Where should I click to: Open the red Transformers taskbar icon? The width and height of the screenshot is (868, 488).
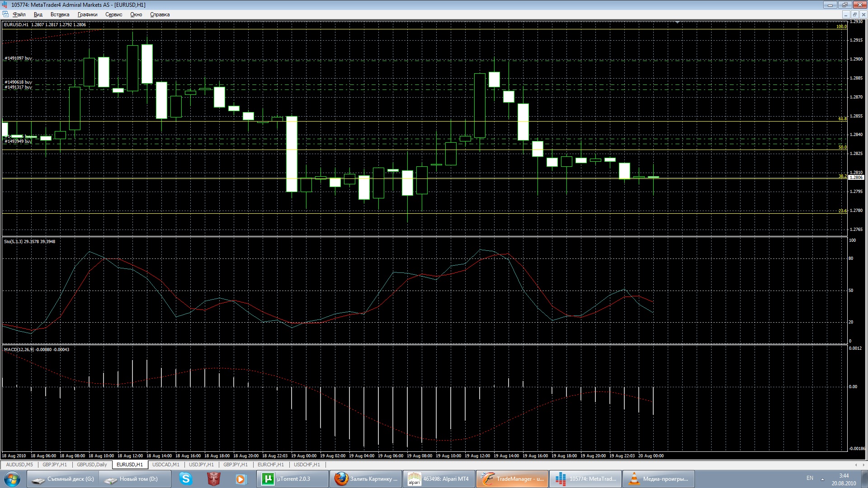pos(213,479)
